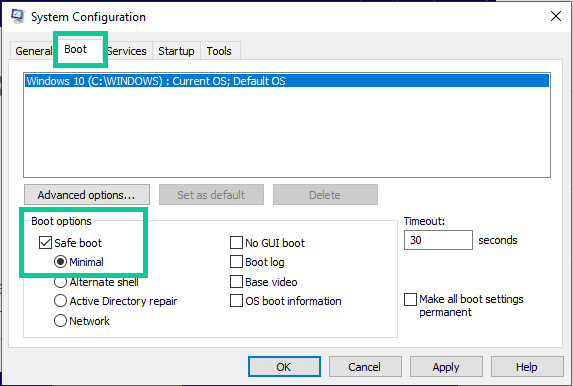The height and width of the screenshot is (386, 573).
Task: Click the Timeout seconds input field
Action: (x=438, y=240)
